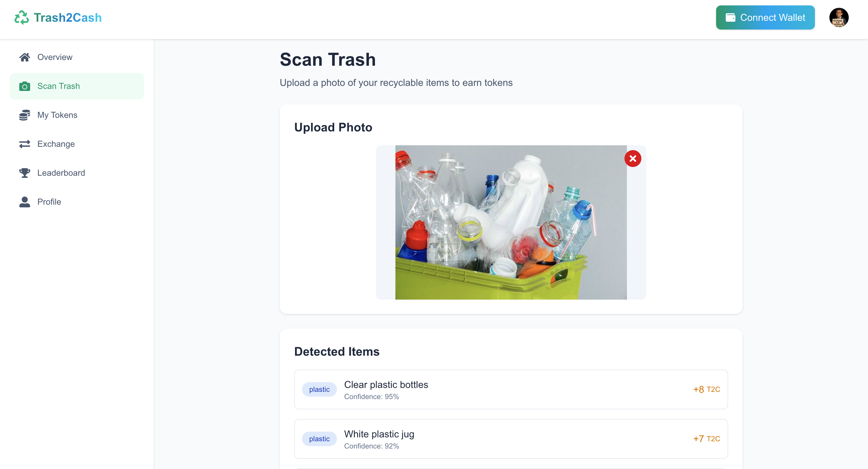
Task: Open the My Tokens menu item
Action: pos(57,115)
